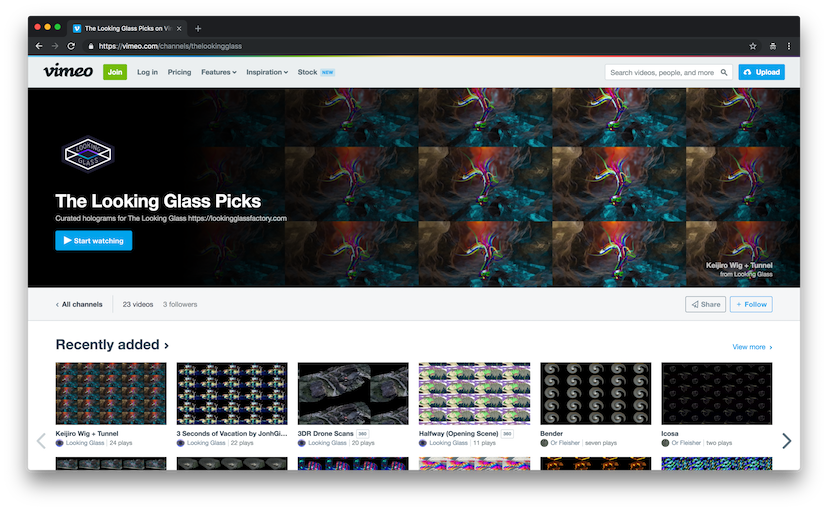The width and height of the screenshot is (828, 510).
Task: Click the Keijiro Wig + Tunnel video title
Action: coord(87,433)
